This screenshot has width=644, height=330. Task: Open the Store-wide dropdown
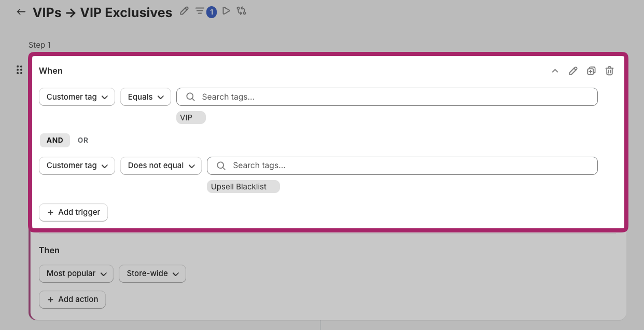click(x=152, y=273)
